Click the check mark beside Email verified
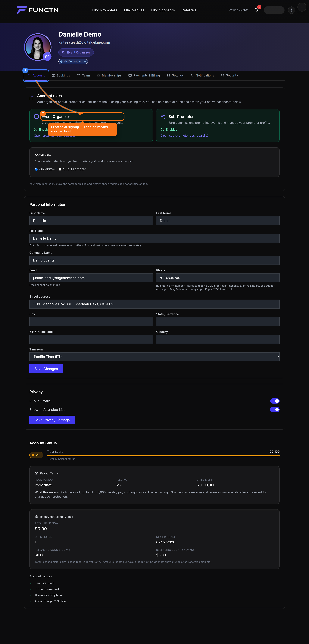 coord(31,583)
